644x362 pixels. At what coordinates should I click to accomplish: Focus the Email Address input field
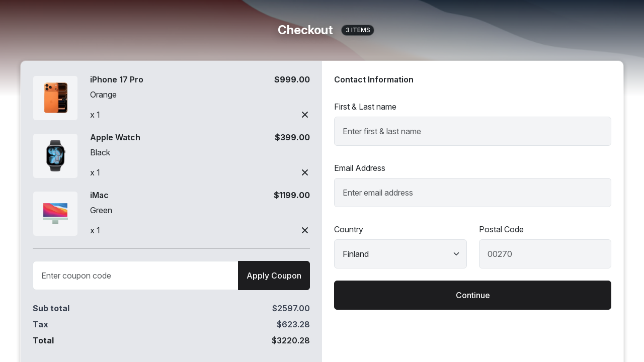pos(472,193)
